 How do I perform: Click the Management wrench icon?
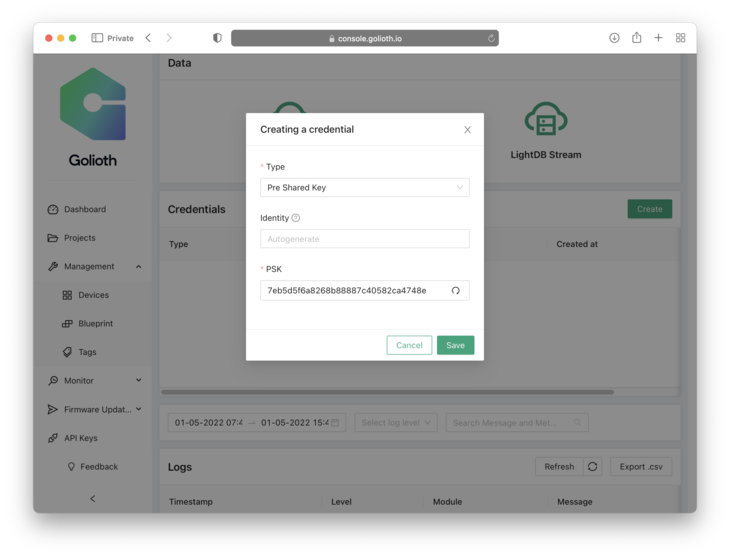point(53,266)
